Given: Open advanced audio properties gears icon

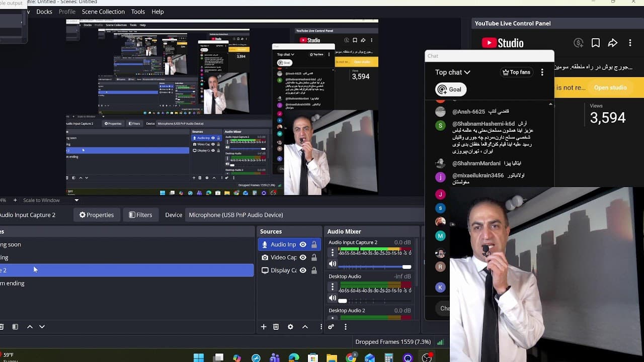Looking at the screenshot, I should click(x=331, y=327).
